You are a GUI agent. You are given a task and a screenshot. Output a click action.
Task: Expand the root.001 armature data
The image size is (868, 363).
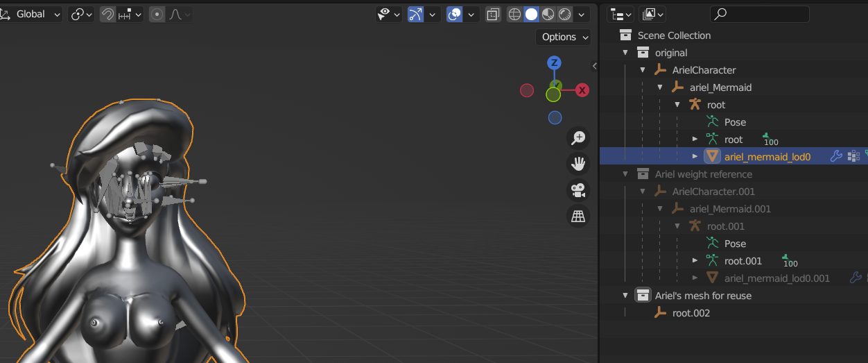(x=695, y=261)
